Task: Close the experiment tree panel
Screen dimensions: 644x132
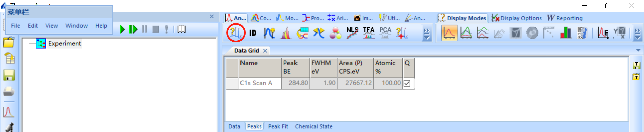Action: click(212, 16)
